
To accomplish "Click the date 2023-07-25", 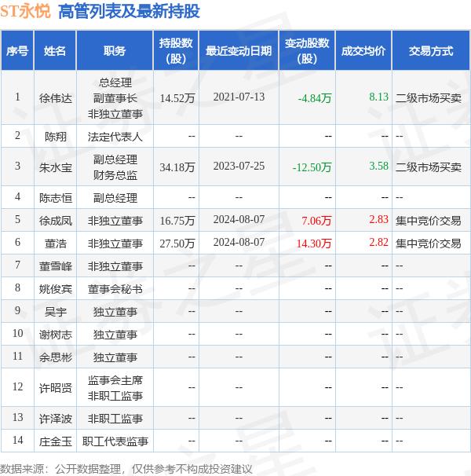I will (239, 166).
